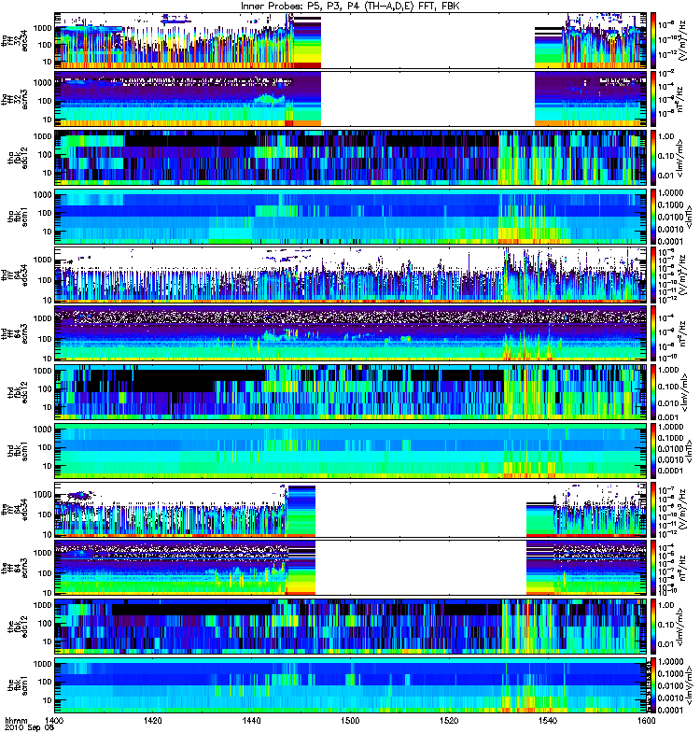The width and height of the screenshot is (700, 747).
Task: Click the 1520 time tick label
Action: coord(449,721)
